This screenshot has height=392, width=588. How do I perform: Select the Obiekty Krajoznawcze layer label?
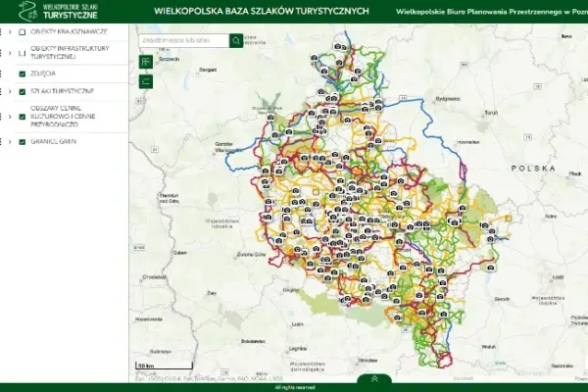tap(69, 32)
